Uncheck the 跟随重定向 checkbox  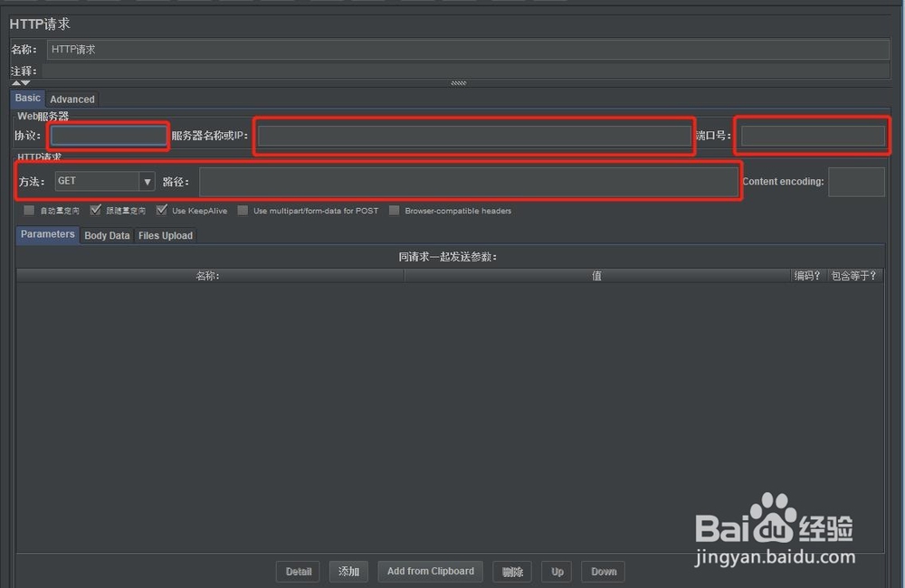click(96, 211)
